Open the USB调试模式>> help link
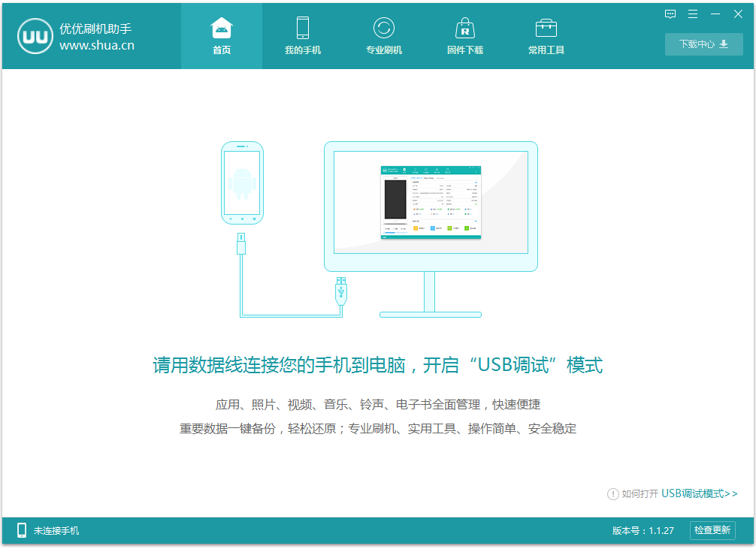 (699, 493)
